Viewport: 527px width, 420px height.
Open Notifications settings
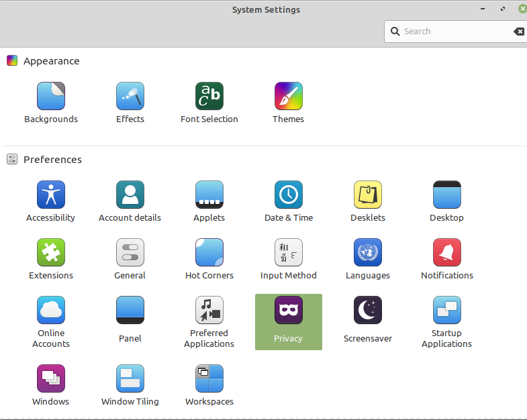[447, 253]
